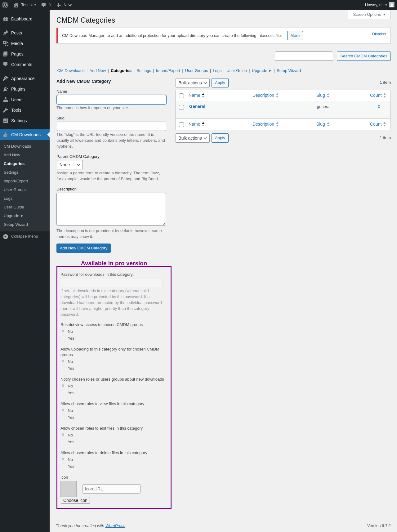Click the icon preview placeholder thumbnail
Viewport: 397px width, 532px height.
69,489
